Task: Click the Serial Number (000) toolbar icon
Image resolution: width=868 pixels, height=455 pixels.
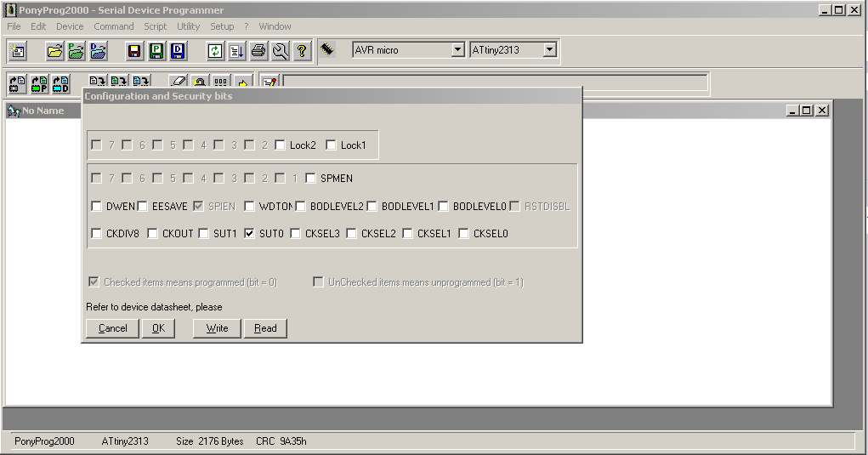Action: (x=221, y=81)
